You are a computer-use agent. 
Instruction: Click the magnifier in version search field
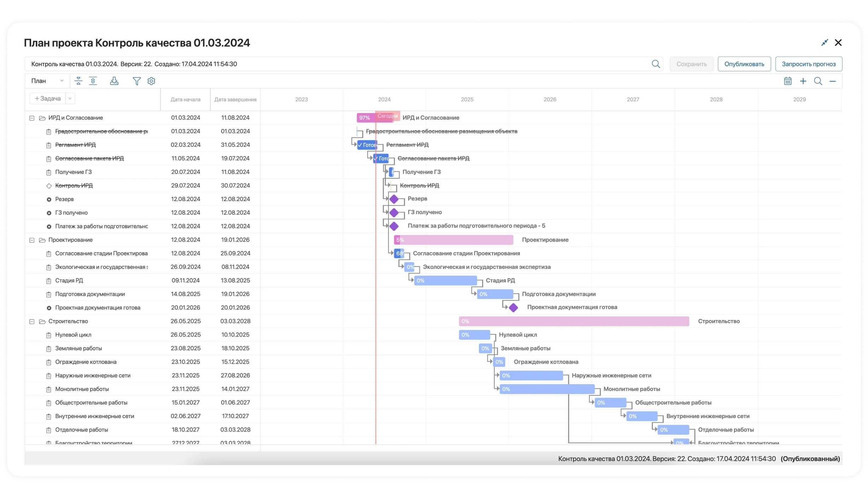click(656, 64)
